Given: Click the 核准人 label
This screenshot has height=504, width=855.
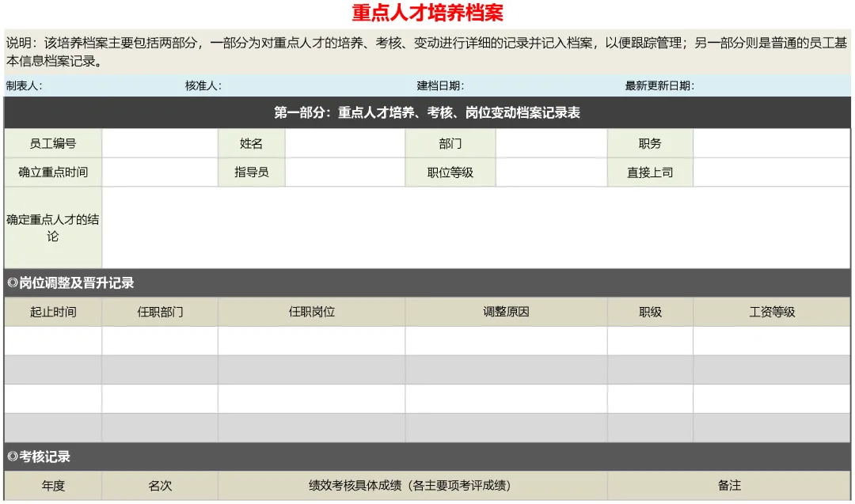Looking at the screenshot, I should click(x=203, y=85).
